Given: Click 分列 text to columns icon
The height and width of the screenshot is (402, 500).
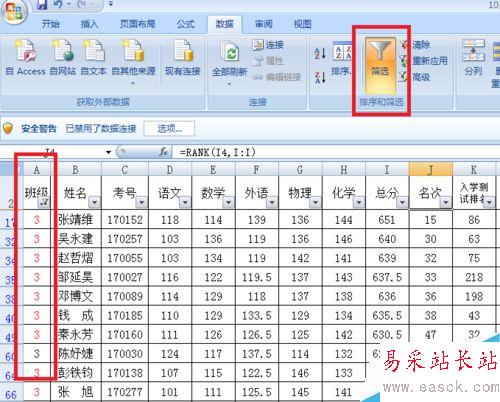Looking at the screenshot, I should (473, 51).
